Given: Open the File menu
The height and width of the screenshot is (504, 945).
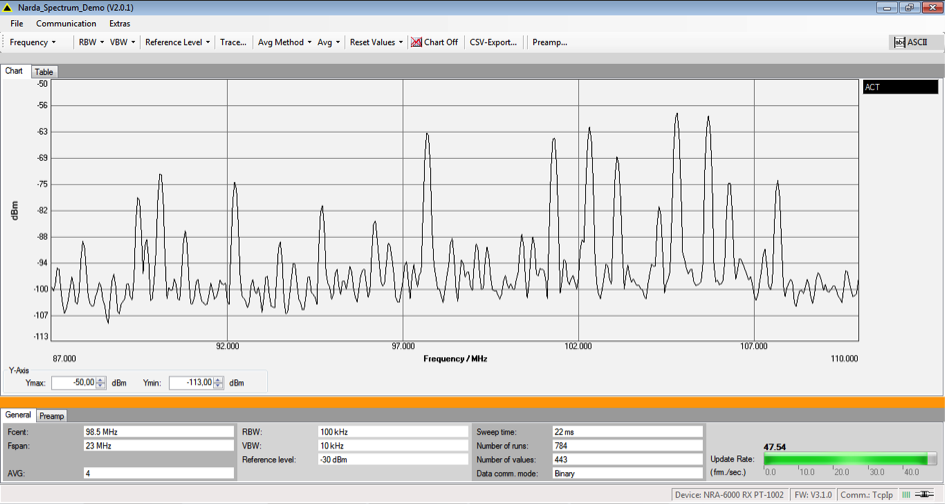Looking at the screenshot, I should (x=17, y=24).
